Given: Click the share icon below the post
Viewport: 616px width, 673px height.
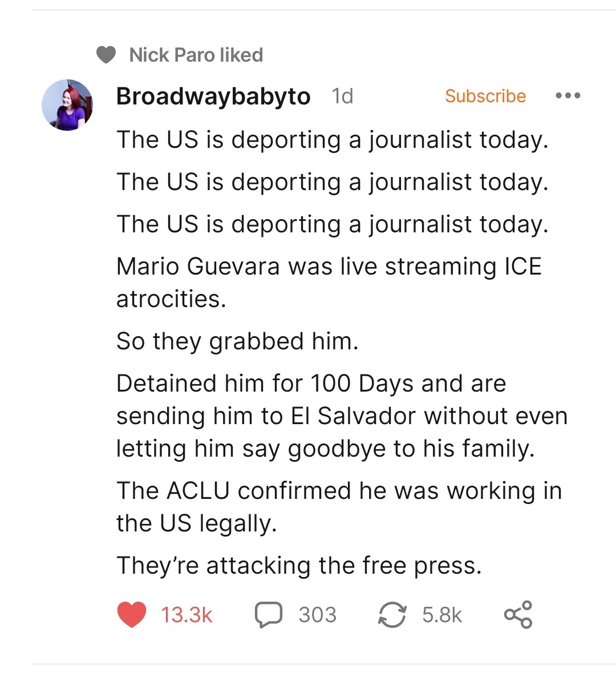Looking at the screenshot, I should pyautogui.click(x=518, y=615).
